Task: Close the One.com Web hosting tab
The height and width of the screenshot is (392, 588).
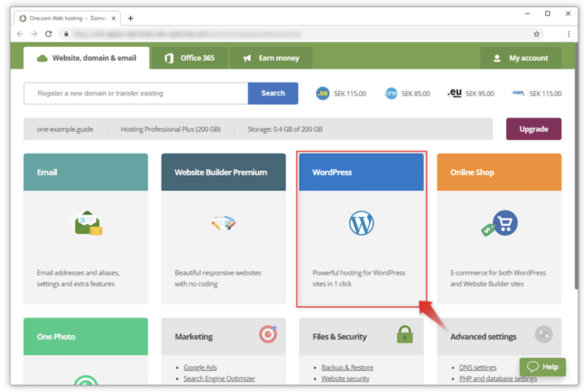Action: pyautogui.click(x=114, y=18)
